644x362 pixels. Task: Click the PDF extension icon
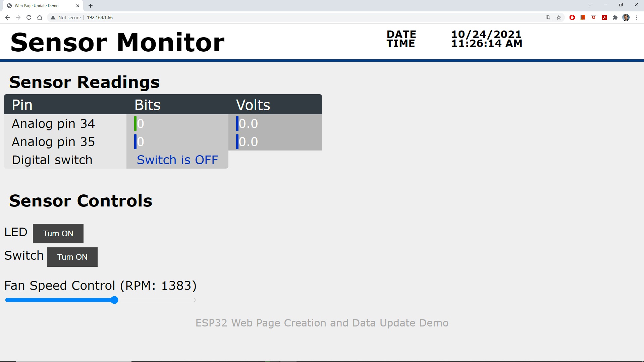point(604,17)
